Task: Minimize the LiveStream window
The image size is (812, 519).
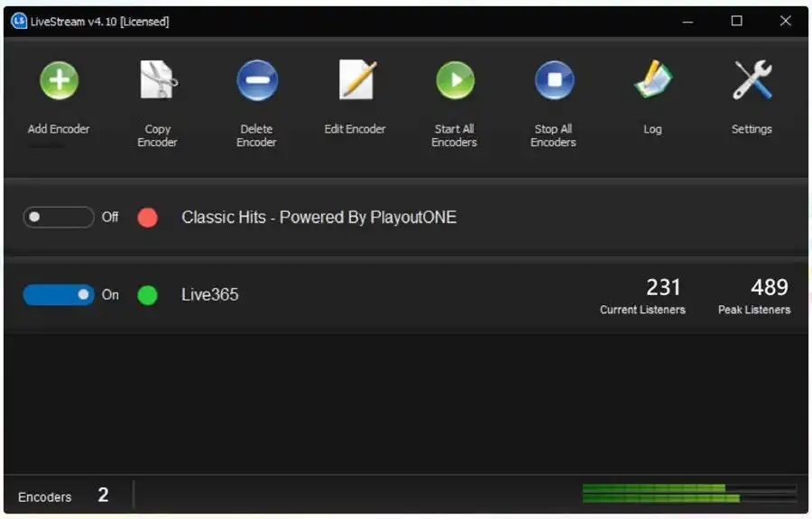Action: (x=687, y=22)
